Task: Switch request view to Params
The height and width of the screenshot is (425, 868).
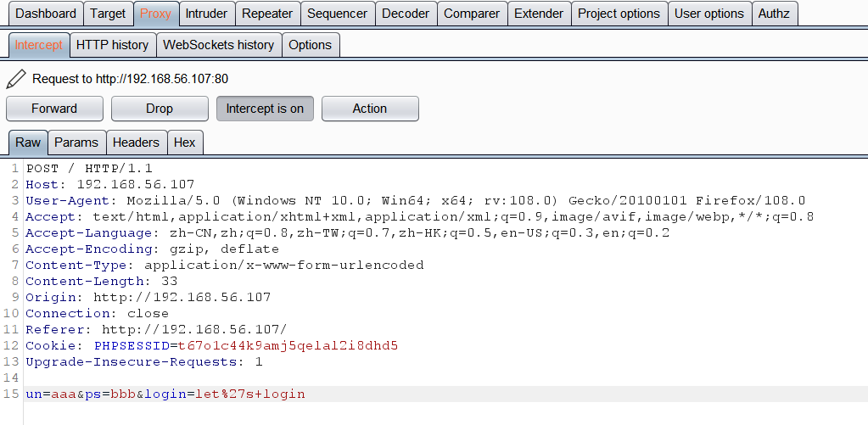Action: tap(76, 143)
